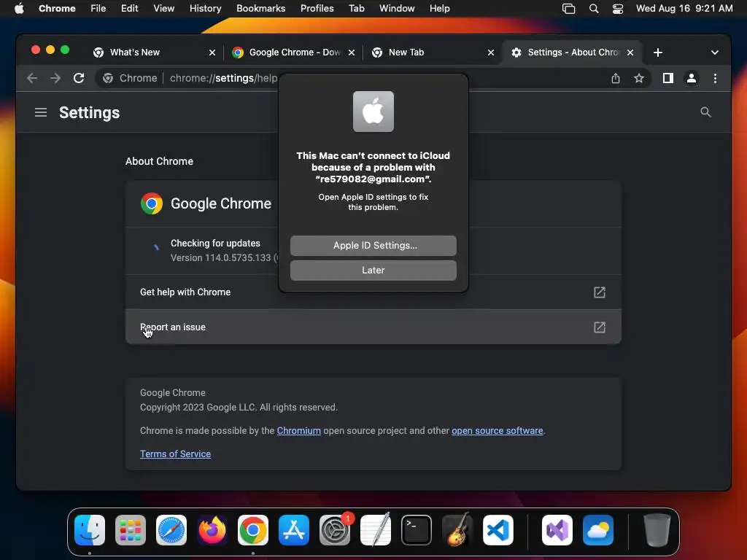Open the Chrome profile avatar menu
Image resolution: width=747 pixels, height=560 pixels.
[x=692, y=78]
